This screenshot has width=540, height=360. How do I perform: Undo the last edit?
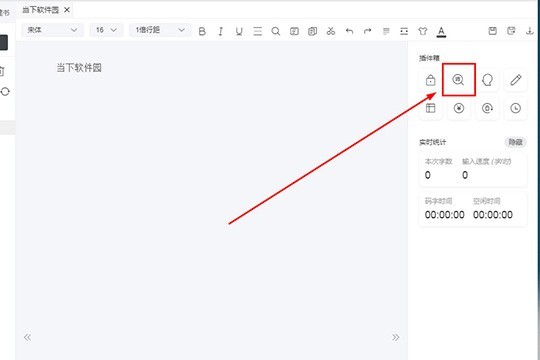coord(350,31)
